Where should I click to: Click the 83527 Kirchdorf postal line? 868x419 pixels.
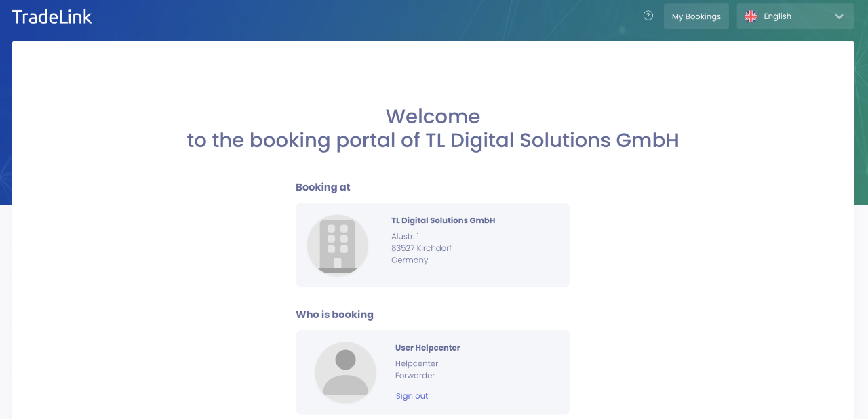pyautogui.click(x=421, y=248)
